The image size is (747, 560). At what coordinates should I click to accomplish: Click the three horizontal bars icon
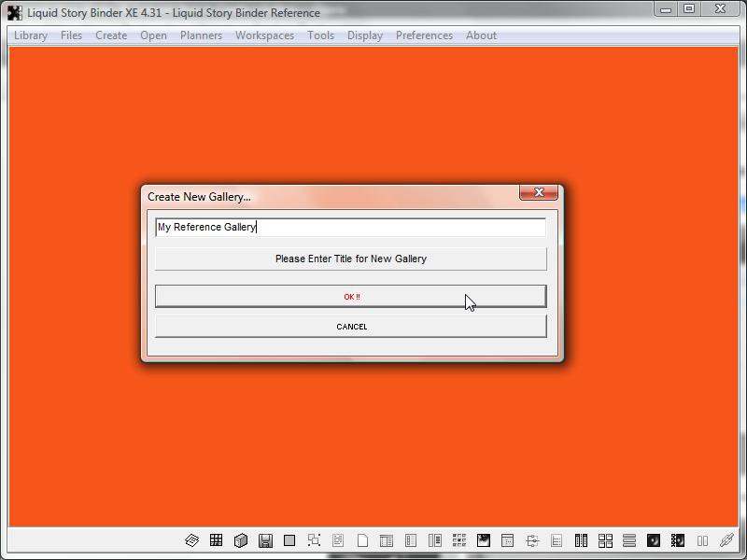tap(629, 540)
